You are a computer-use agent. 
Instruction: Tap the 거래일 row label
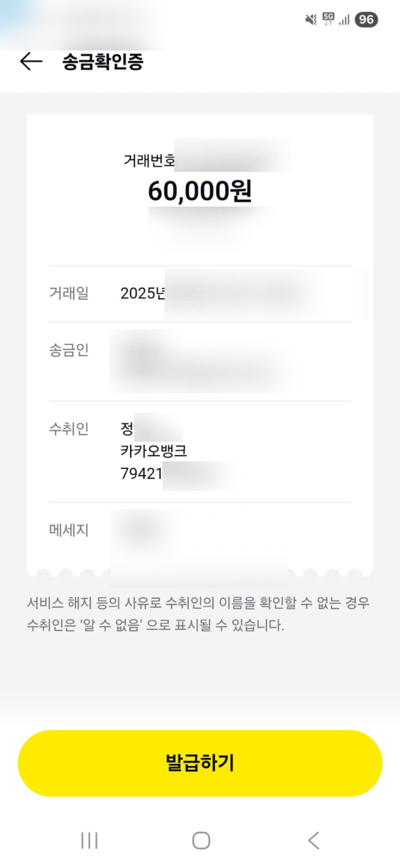69,293
